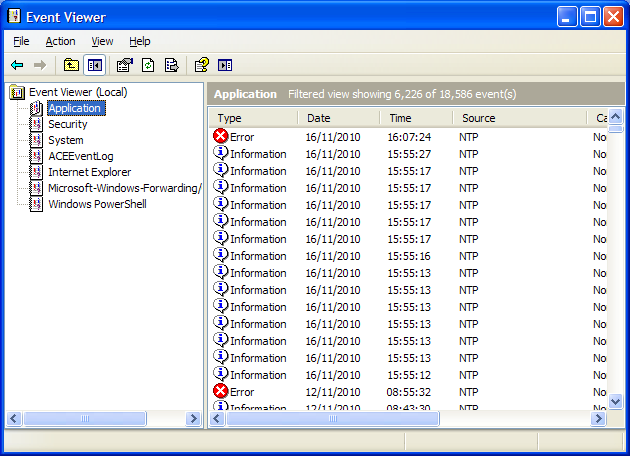Click the Back arrow toolbar icon
Viewport: 630px width, 456px height.
(x=17, y=65)
